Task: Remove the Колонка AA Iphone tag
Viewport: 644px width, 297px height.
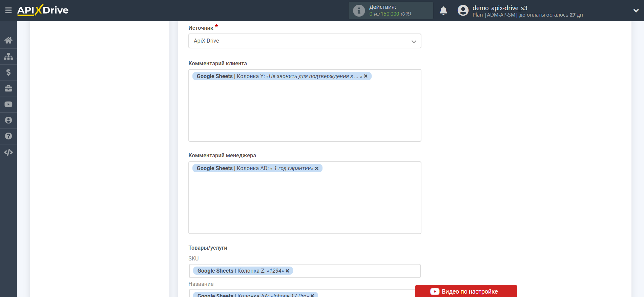Action: tap(312, 295)
